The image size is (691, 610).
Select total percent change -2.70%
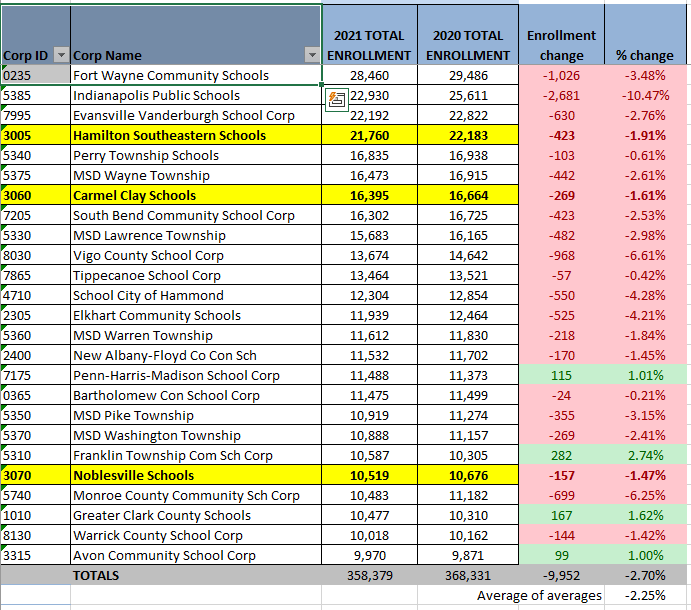point(645,575)
